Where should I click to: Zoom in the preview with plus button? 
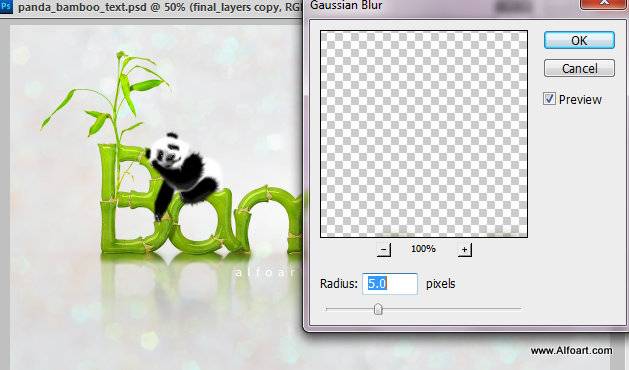465,250
